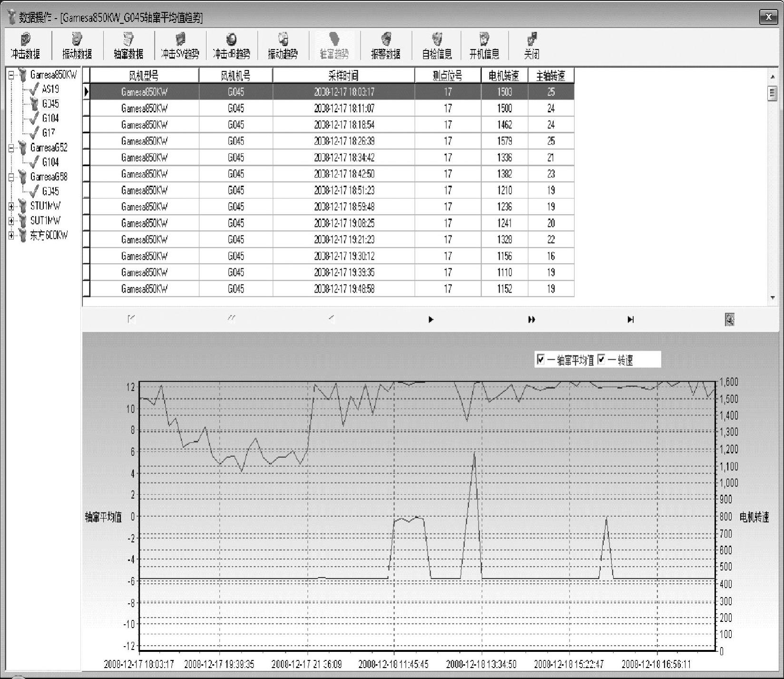
Task: Select the row sampled at 18:42:50
Action: point(332,174)
